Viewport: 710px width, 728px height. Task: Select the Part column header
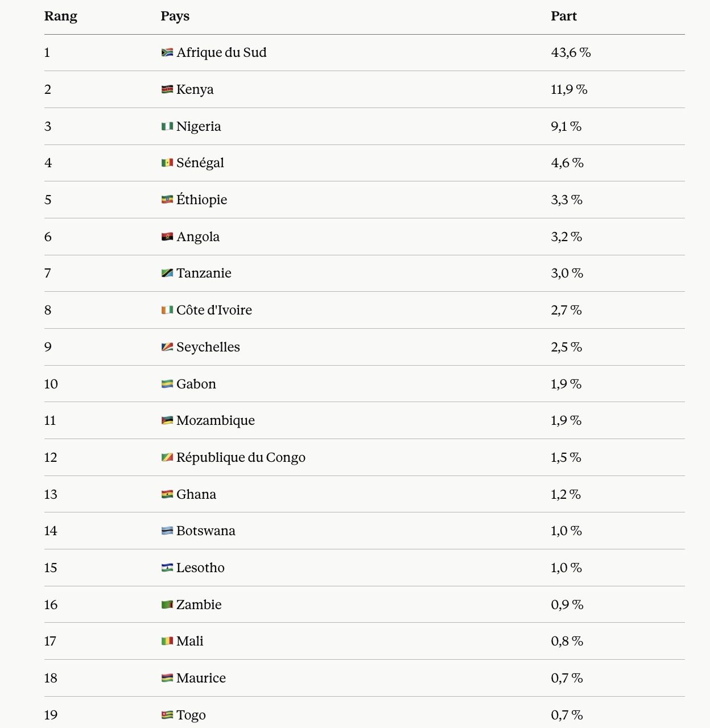(564, 16)
